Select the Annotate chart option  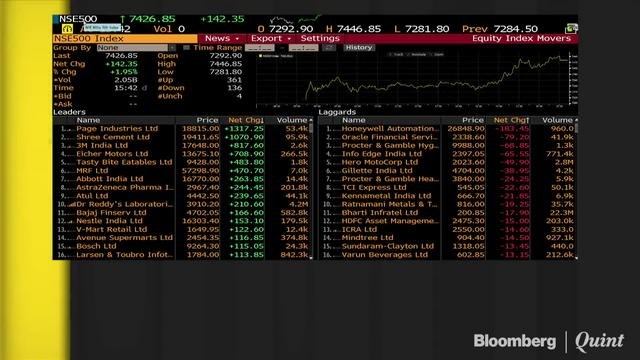point(417,54)
